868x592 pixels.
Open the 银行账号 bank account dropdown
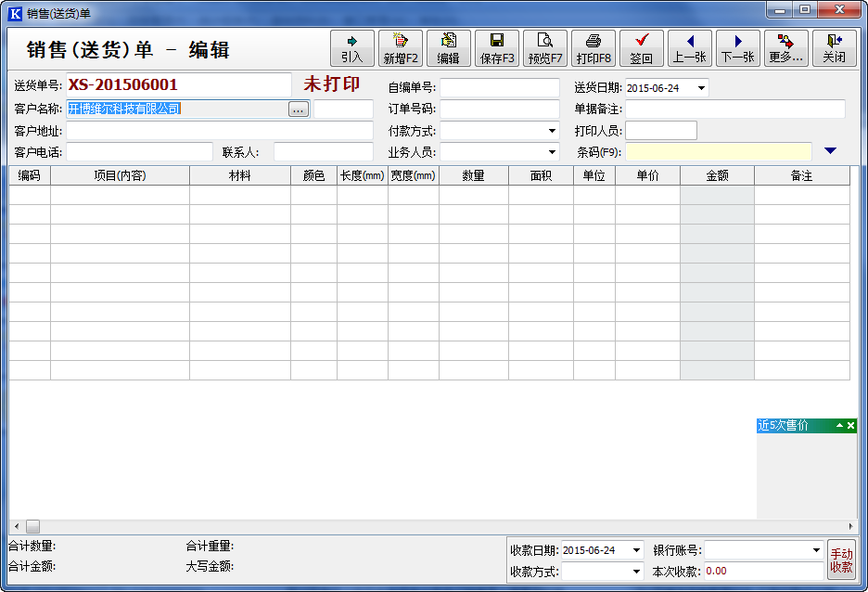816,550
